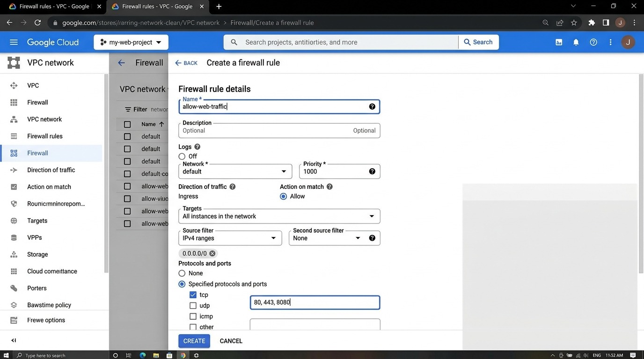Click the blue Search button
The width and height of the screenshot is (644, 359).
tap(478, 42)
